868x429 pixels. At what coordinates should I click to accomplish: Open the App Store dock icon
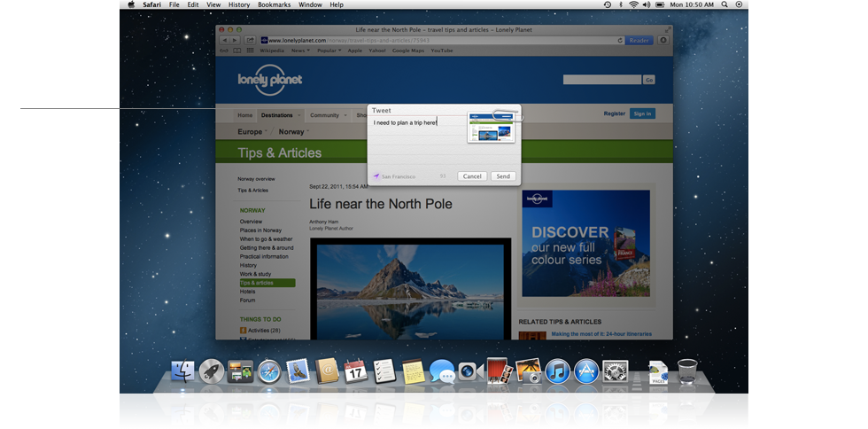pyautogui.click(x=586, y=371)
